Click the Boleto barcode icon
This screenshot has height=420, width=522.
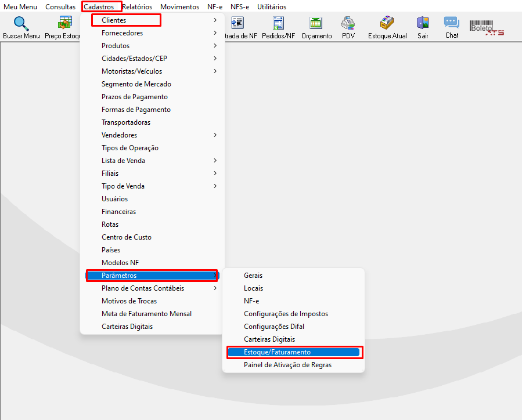pyautogui.click(x=487, y=28)
